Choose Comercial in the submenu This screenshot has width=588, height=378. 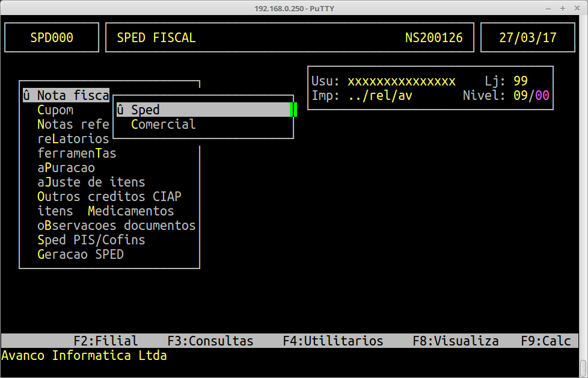(163, 125)
